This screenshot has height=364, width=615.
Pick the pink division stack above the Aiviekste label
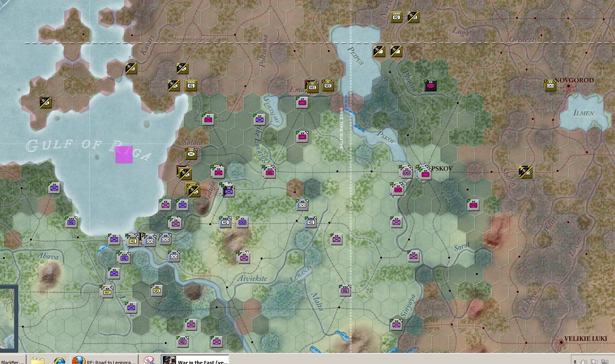243,257
